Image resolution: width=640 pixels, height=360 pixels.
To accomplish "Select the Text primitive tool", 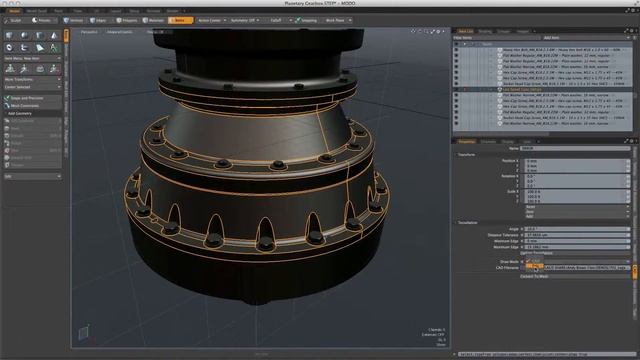I will coord(54,48).
